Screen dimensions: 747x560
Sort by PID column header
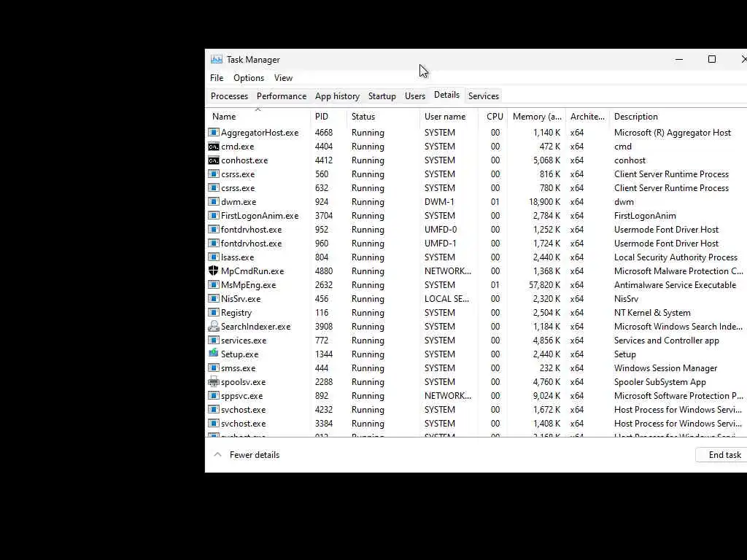pyautogui.click(x=329, y=116)
